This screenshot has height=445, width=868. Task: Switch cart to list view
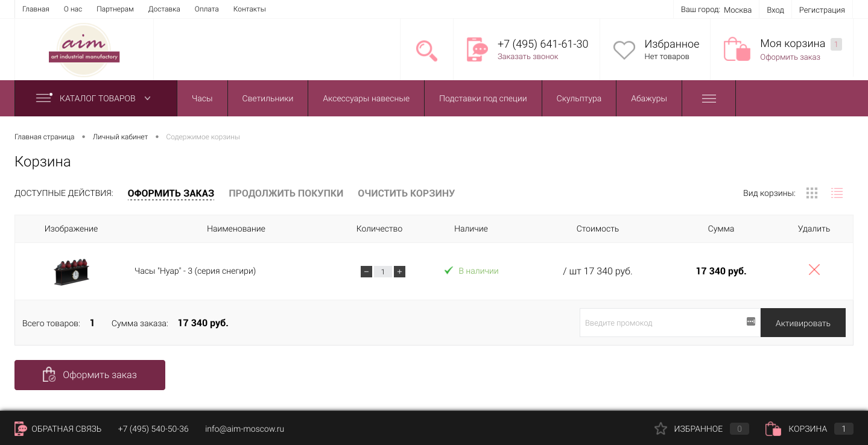(836, 193)
